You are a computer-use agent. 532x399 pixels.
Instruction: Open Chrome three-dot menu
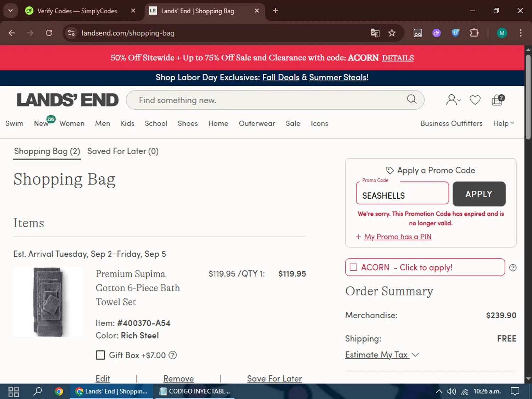520,33
